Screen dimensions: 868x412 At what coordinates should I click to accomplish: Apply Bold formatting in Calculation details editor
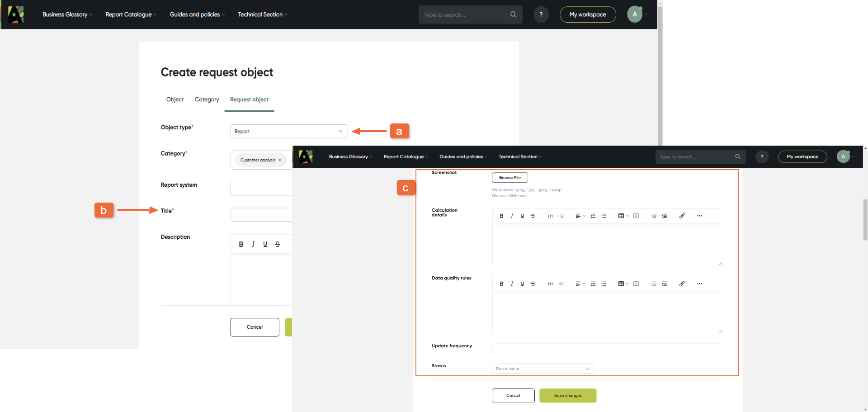pyautogui.click(x=501, y=216)
